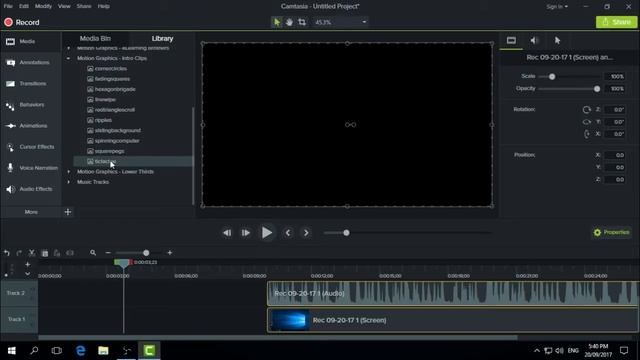
Task: Jump to previous clip with left chevron
Action: tap(288, 233)
